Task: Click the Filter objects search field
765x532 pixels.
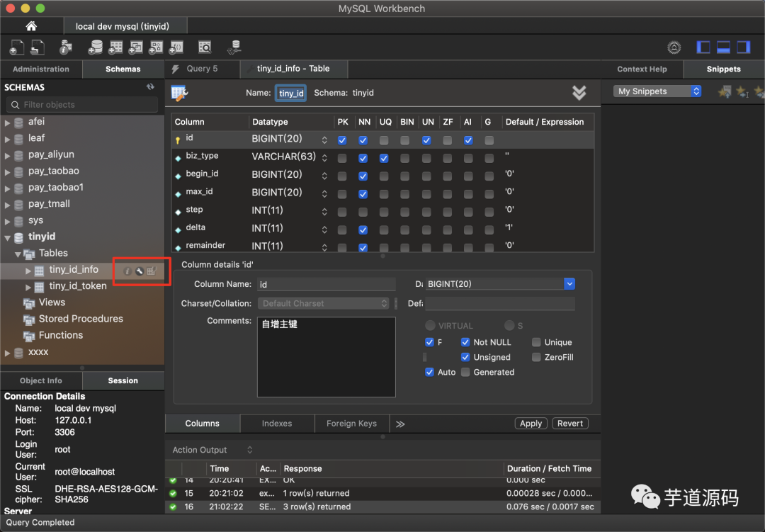Action: 82,104
